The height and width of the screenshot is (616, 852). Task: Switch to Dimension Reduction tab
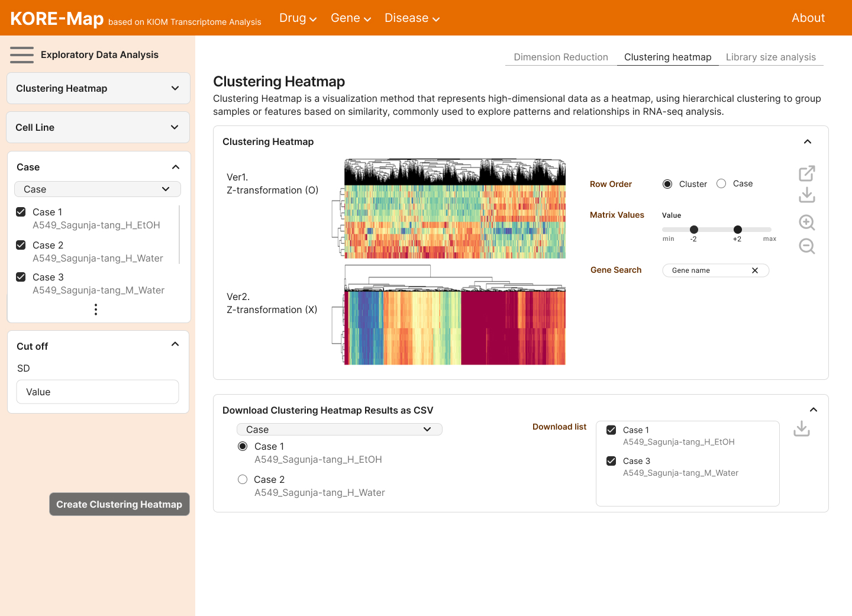(x=560, y=57)
